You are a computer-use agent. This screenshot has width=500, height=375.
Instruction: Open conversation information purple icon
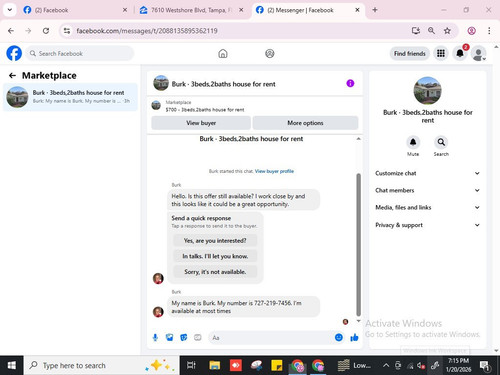[350, 83]
